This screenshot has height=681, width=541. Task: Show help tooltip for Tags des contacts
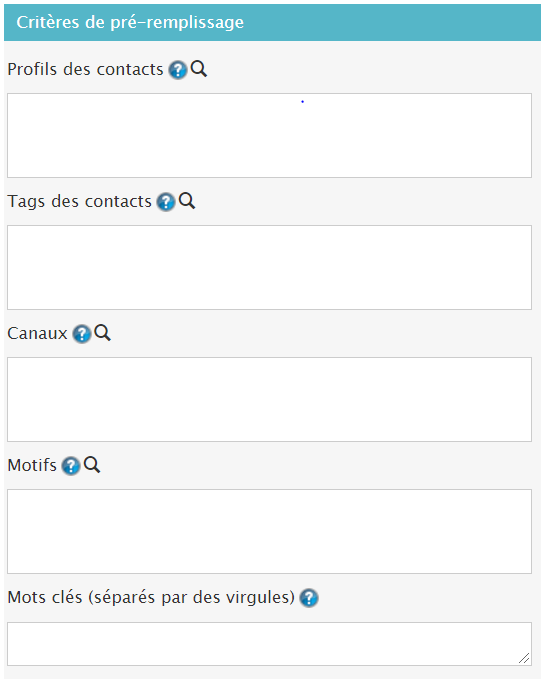[166, 202]
